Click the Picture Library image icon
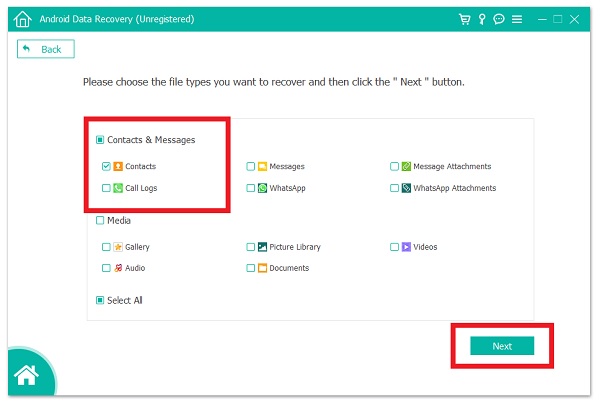This screenshot has width=600, height=404. tap(262, 247)
